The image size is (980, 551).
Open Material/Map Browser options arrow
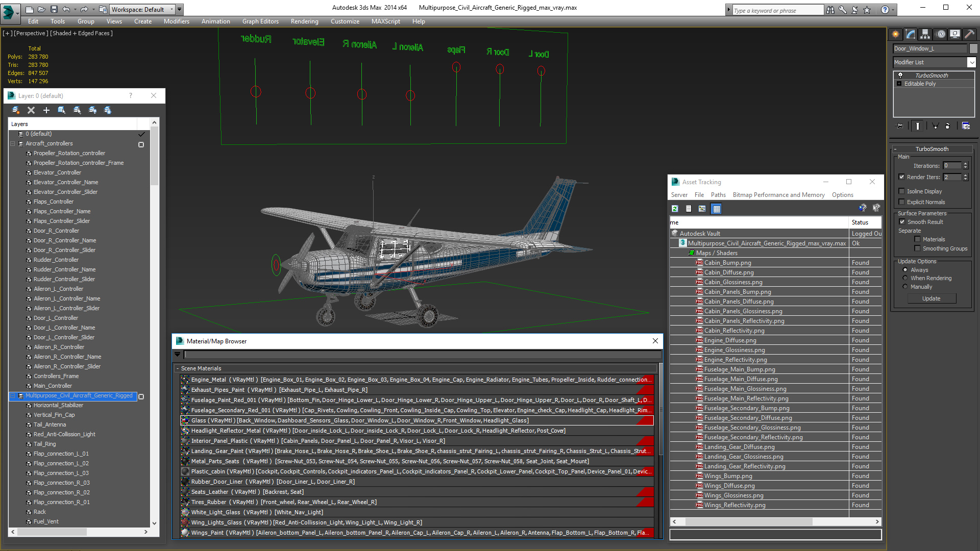(x=178, y=354)
